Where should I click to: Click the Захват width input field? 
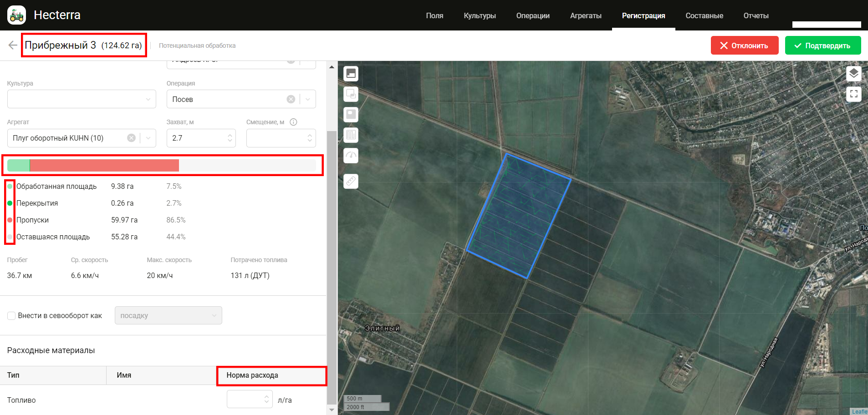[196, 138]
